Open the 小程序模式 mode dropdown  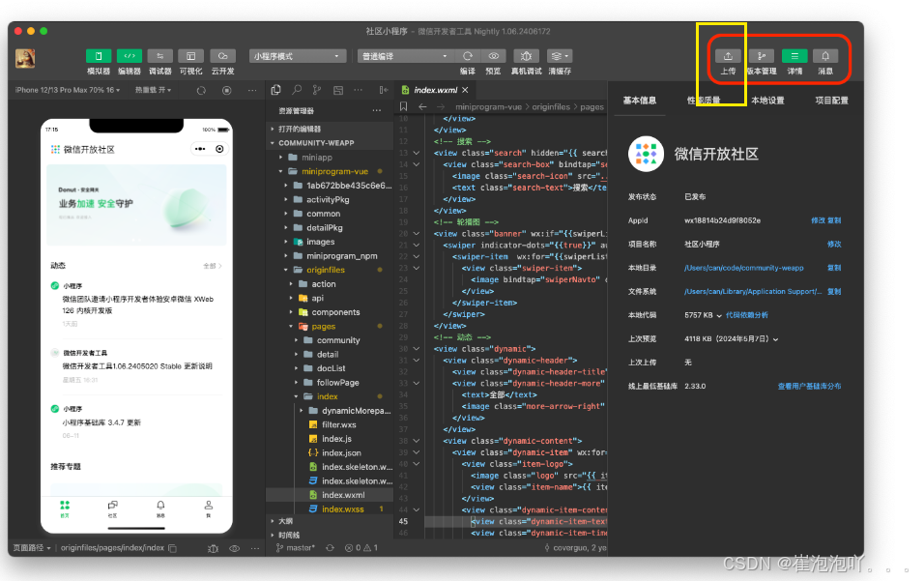(x=297, y=56)
